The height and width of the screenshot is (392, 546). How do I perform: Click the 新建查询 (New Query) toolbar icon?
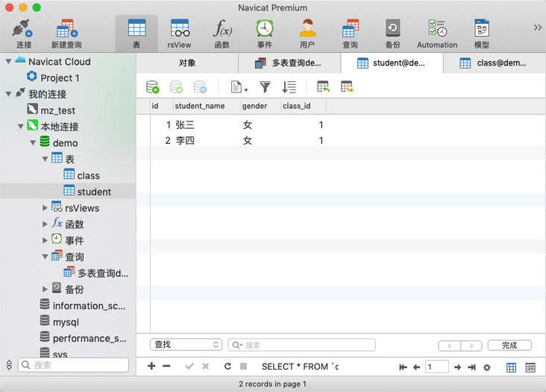pos(66,34)
